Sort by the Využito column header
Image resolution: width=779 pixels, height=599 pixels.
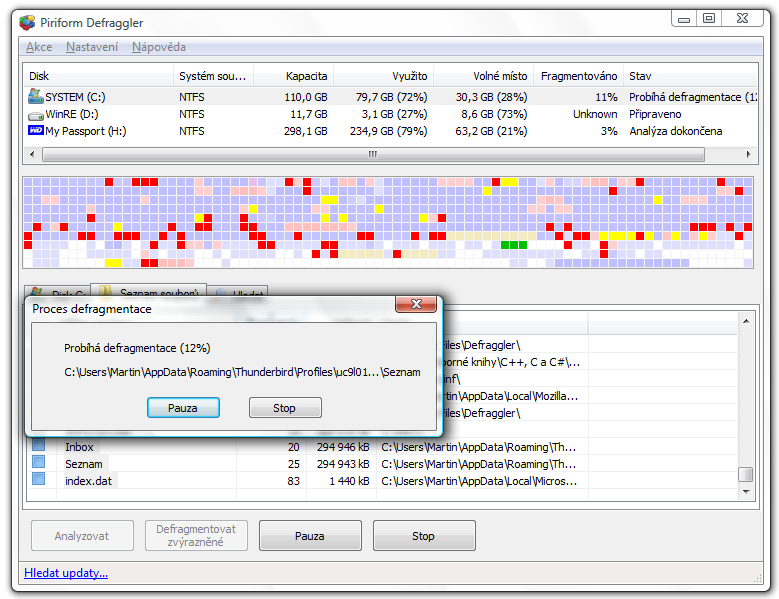[x=384, y=76]
